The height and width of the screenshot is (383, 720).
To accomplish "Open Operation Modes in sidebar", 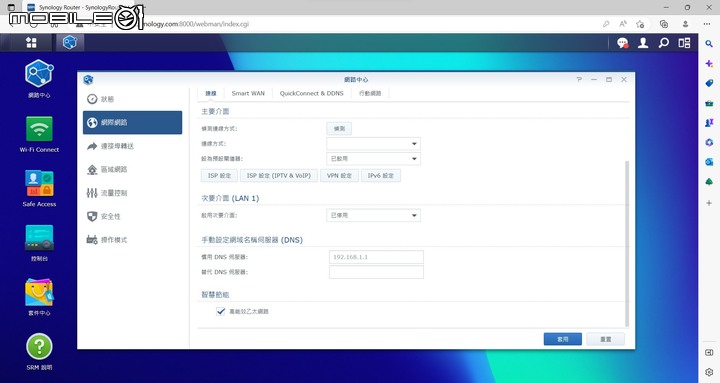I will [132, 240].
